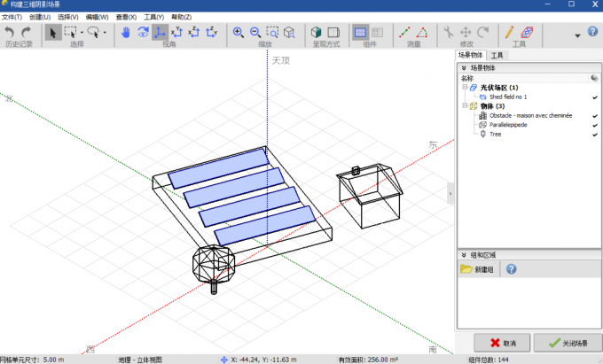Collapse the 光伏场区 (1) tree node
This screenshot has height=364, width=603.
tap(463, 88)
